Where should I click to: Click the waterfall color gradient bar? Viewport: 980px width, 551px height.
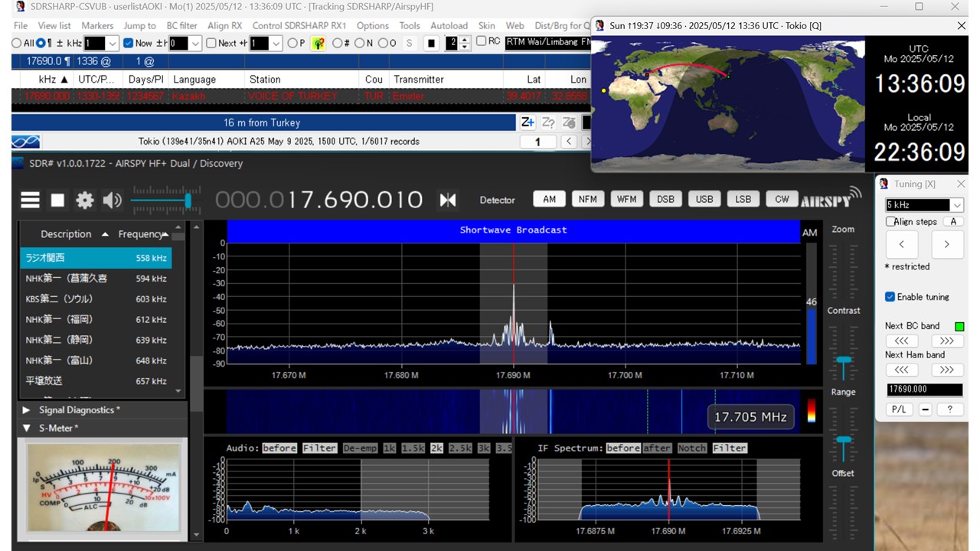[x=812, y=410]
